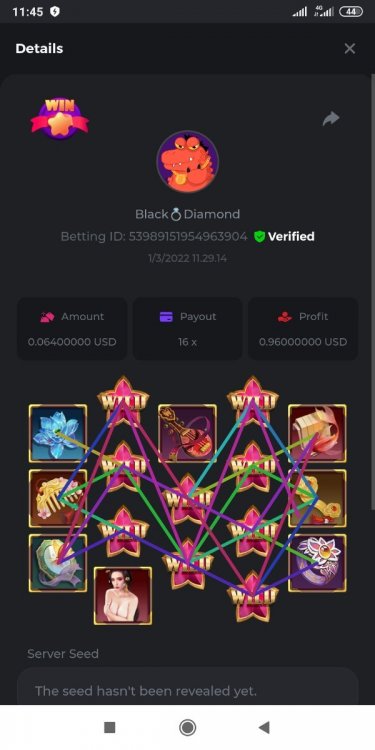The image size is (375, 750).
Task: Tap the Profit card
Action: [x=303, y=329]
